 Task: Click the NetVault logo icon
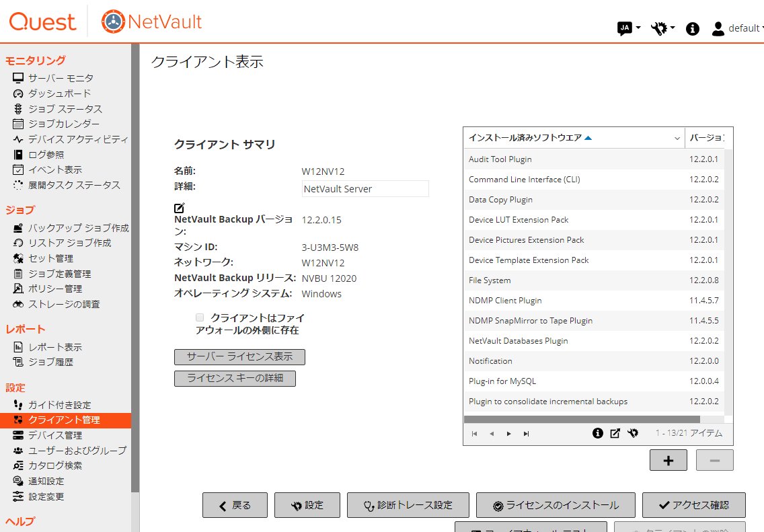point(113,22)
